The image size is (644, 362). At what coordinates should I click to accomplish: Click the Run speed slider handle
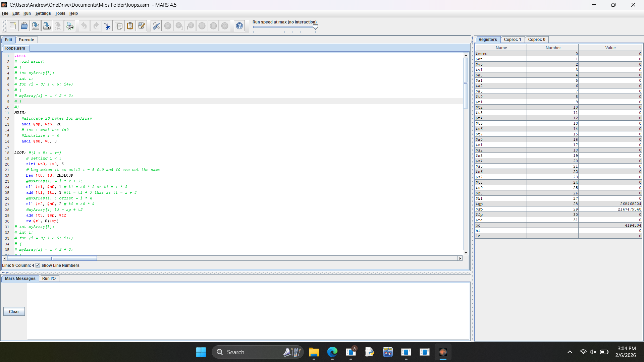pos(315,27)
